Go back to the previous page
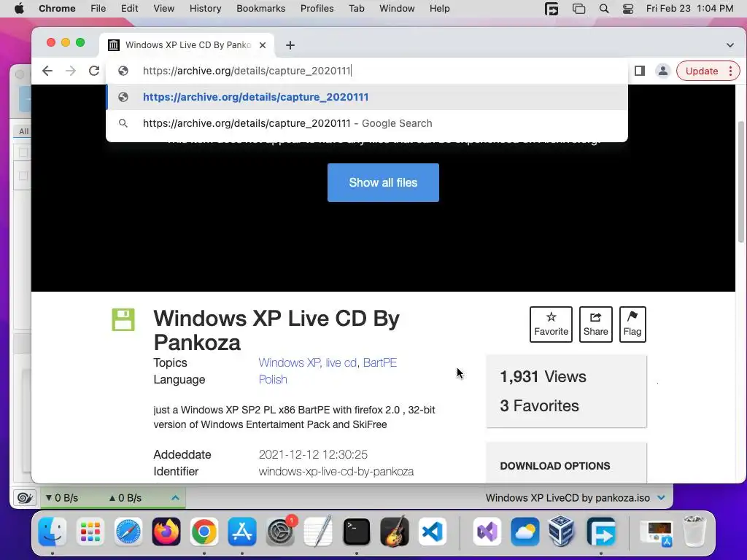The height and width of the screenshot is (560, 747). [47, 71]
